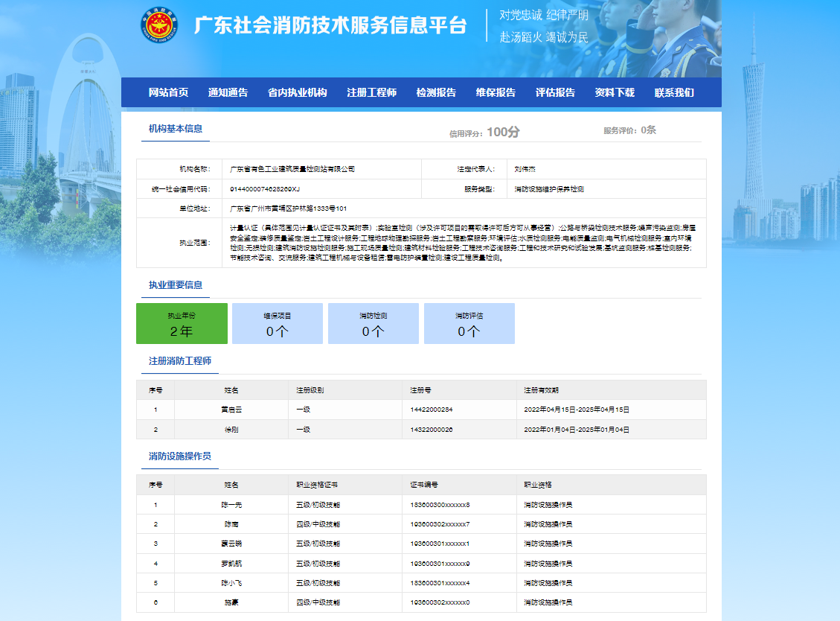Select the 维保项目 0个 tile
The width and height of the screenshot is (840, 621).
click(277, 324)
